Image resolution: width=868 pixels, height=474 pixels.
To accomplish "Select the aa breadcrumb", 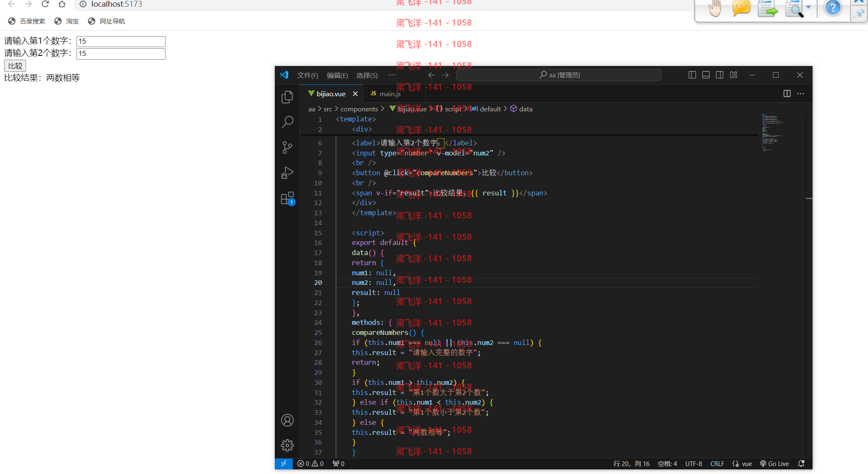I will coord(312,109).
